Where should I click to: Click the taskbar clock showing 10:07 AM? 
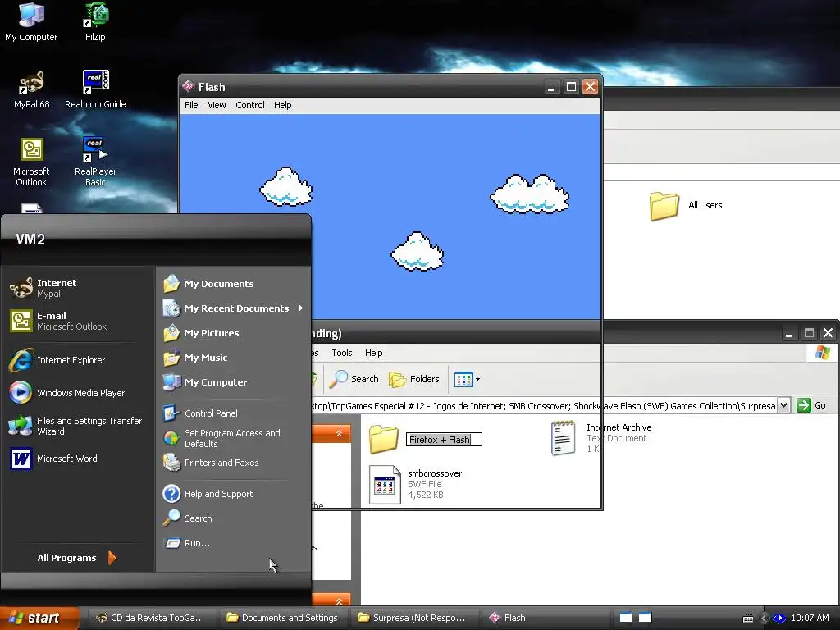[810, 618]
